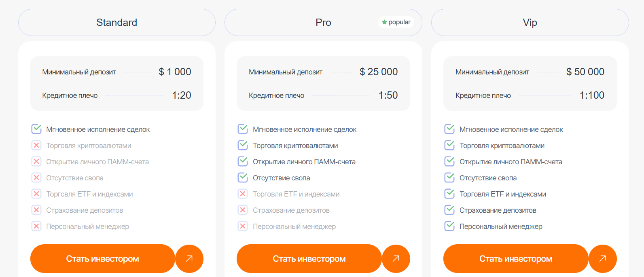Click the 1:100 leverage value in Vip
Image resolution: width=644 pixels, height=277 pixels.
tap(592, 95)
